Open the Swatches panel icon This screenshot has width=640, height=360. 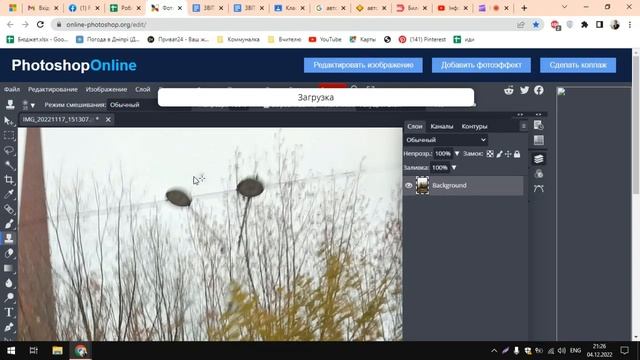[538, 140]
